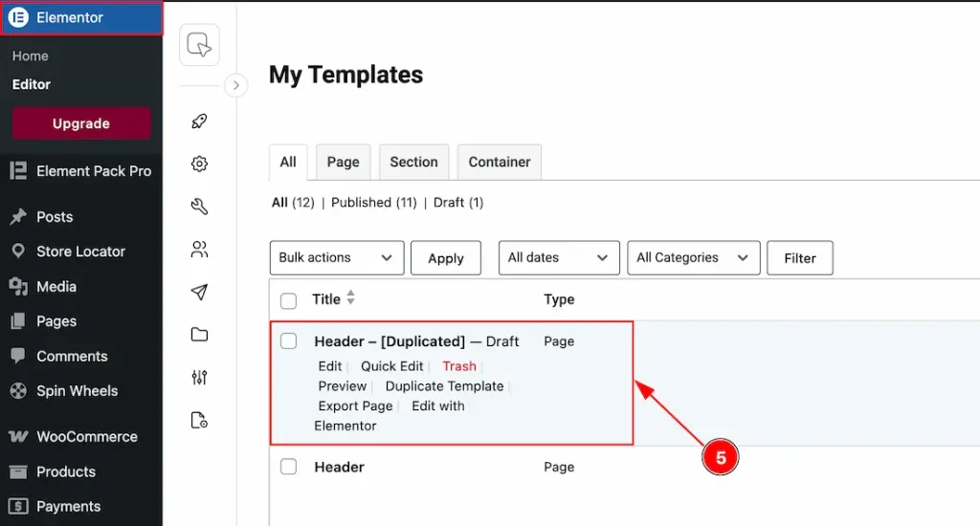Open the All Categories dropdown
Image resolution: width=980 pixels, height=526 pixels.
pos(693,257)
